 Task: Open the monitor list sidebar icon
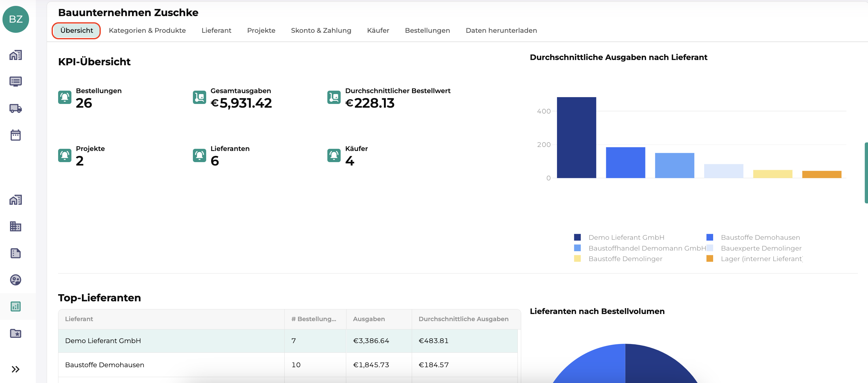tap(15, 82)
